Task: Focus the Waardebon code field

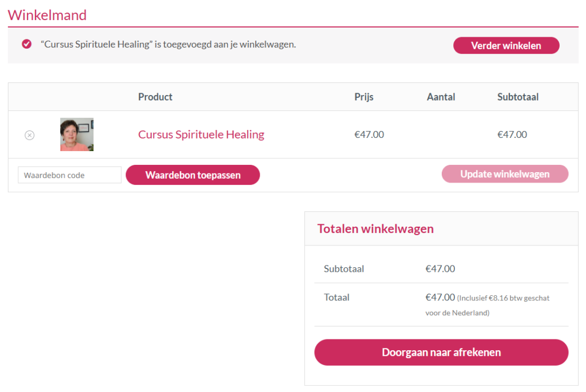Action: coord(69,175)
